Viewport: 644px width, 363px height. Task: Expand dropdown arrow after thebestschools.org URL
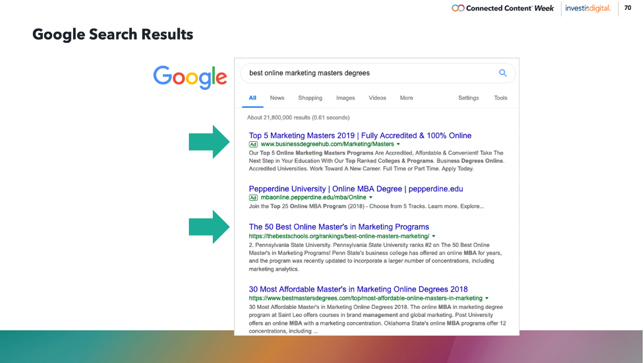(434, 236)
